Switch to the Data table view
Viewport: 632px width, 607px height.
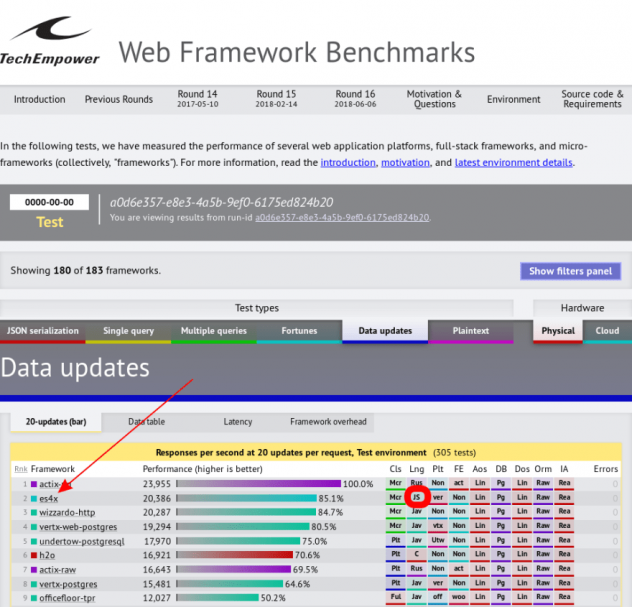click(x=147, y=422)
